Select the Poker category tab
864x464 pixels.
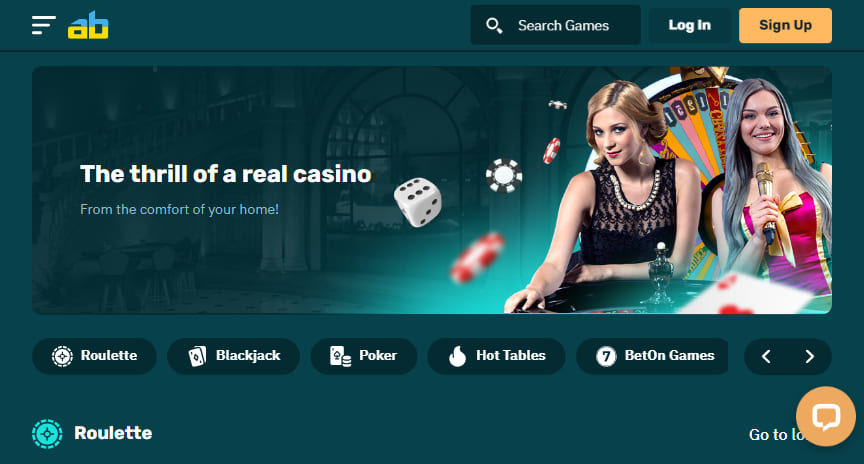click(x=364, y=356)
